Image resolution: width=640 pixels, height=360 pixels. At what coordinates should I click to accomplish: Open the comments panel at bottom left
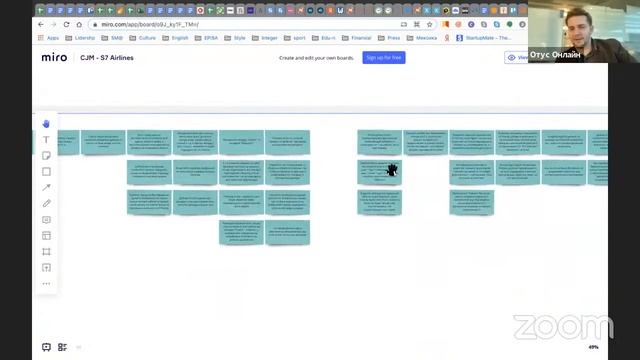46,347
